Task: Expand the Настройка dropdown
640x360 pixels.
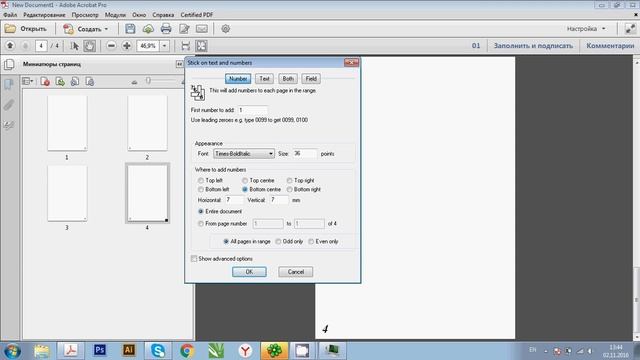Action: point(586,29)
